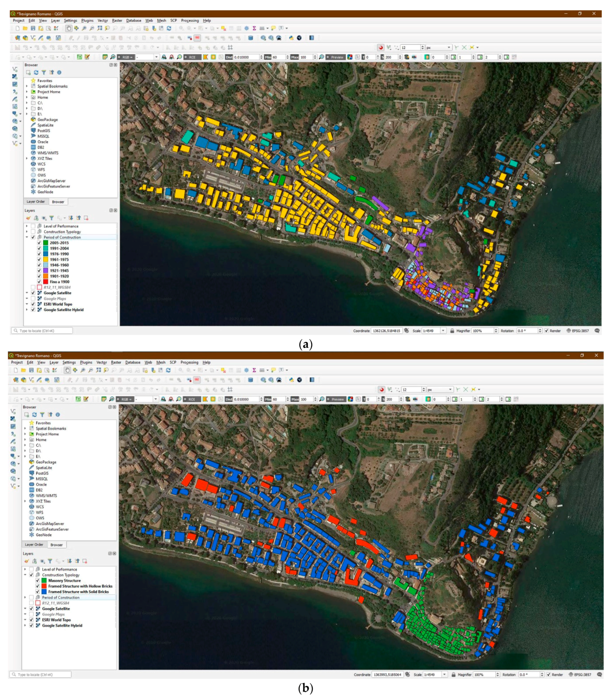This screenshot has height=700, width=611.
Task: Select the Pan Map hand tool in window (a)
Action: coord(69,28)
